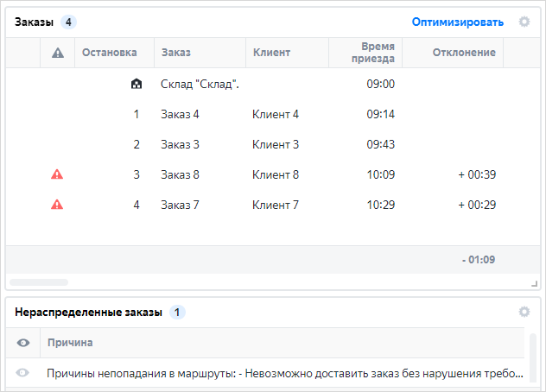
Task: Open the Unassigned orders settings gear
Action: [x=524, y=312]
